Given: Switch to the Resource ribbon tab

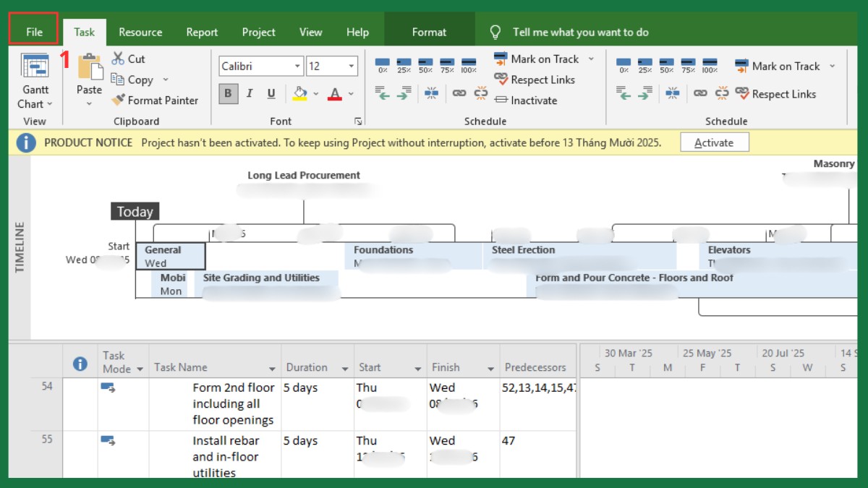Looking at the screenshot, I should pyautogui.click(x=140, y=32).
